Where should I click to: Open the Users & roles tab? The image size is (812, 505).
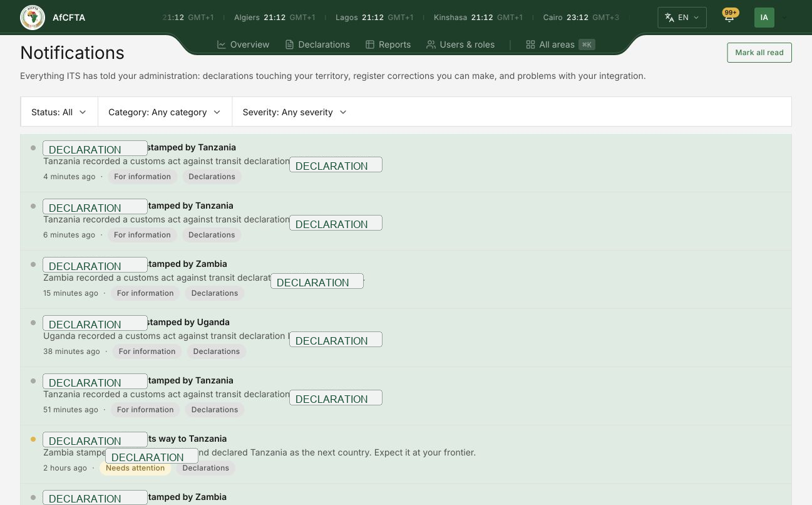[x=460, y=44]
